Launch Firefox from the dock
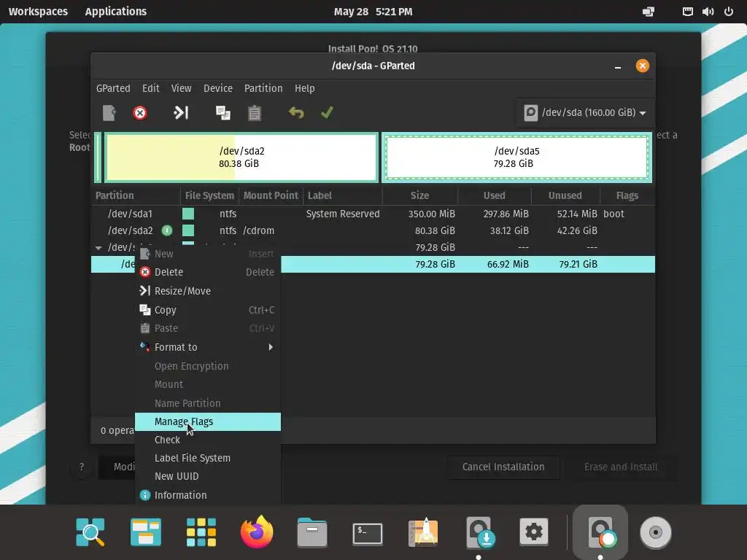This screenshot has width=747, height=560. [257, 532]
